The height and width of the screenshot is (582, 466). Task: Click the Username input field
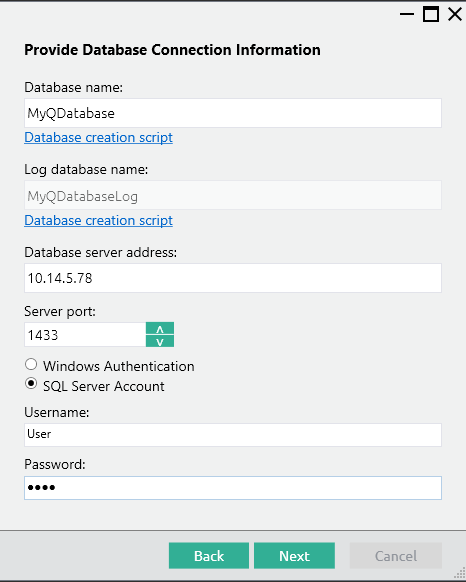point(233,435)
